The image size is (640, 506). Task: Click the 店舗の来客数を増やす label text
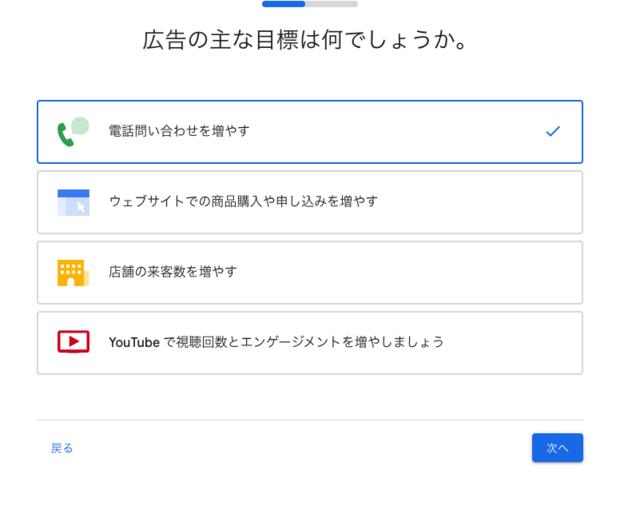click(172, 271)
